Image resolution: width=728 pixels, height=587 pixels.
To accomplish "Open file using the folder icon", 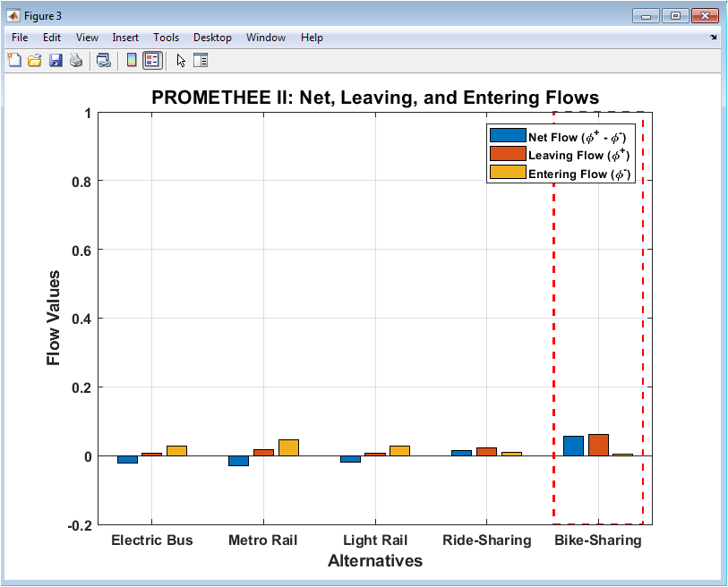I will click(x=35, y=60).
